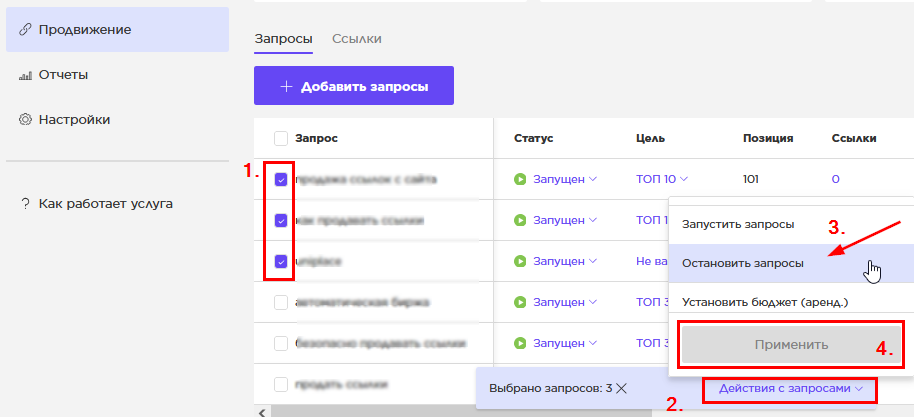The image size is (914, 417).
Task: Open the Запущен status dropdown for uniplace
Action: (565, 261)
